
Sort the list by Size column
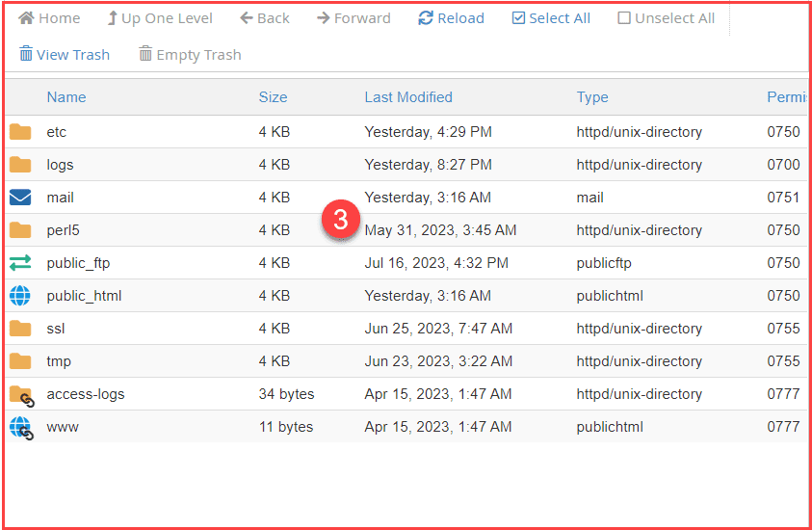pyautogui.click(x=273, y=97)
